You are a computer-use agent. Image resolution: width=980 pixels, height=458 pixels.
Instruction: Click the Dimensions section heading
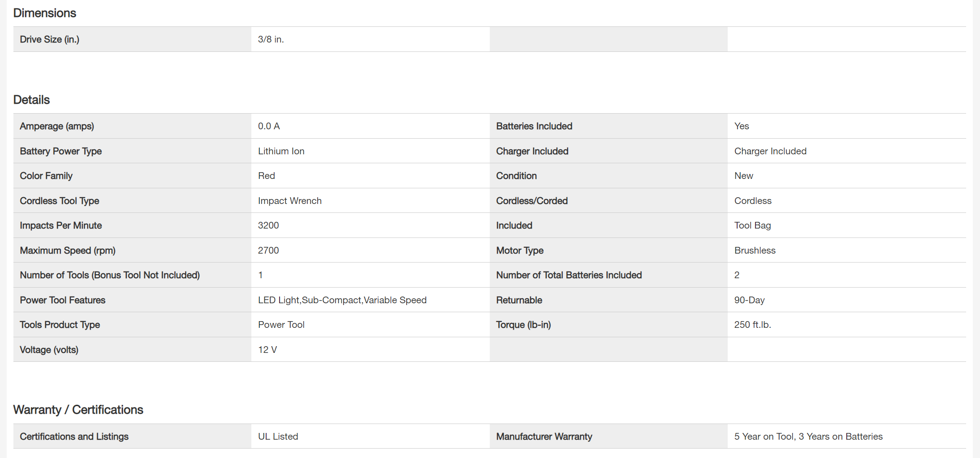pos(45,13)
